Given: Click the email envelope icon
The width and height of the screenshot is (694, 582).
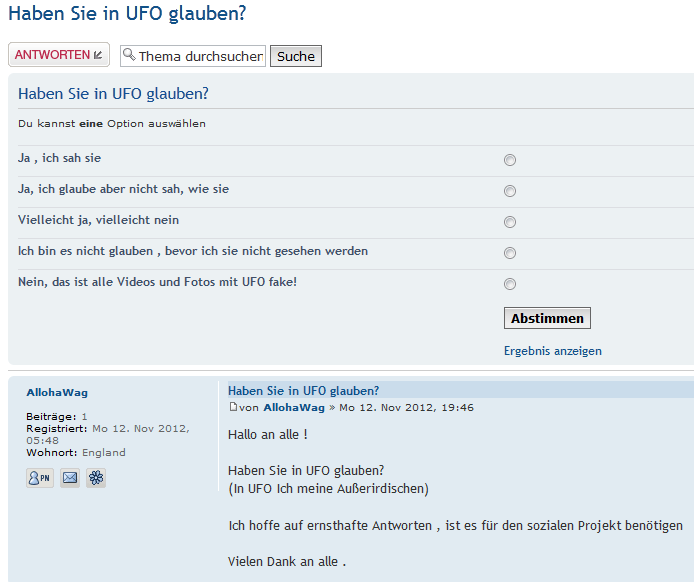Looking at the screenshot, I should 70,478.
